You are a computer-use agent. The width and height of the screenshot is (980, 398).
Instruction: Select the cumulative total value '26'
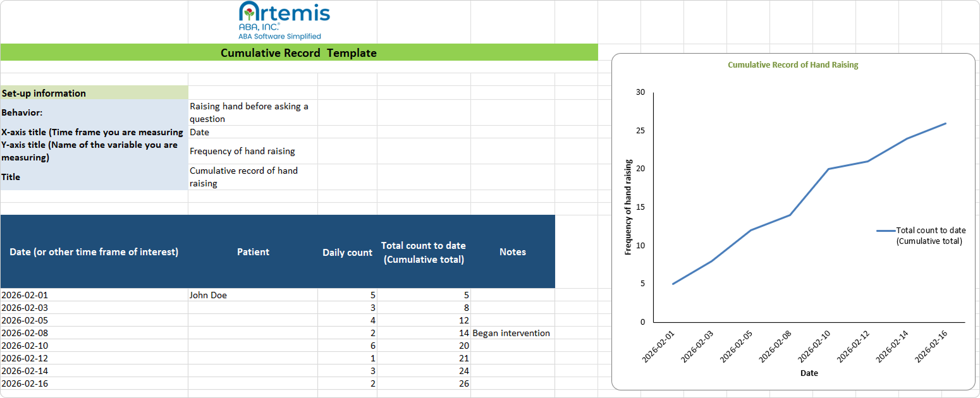click(x=464, y=383)
